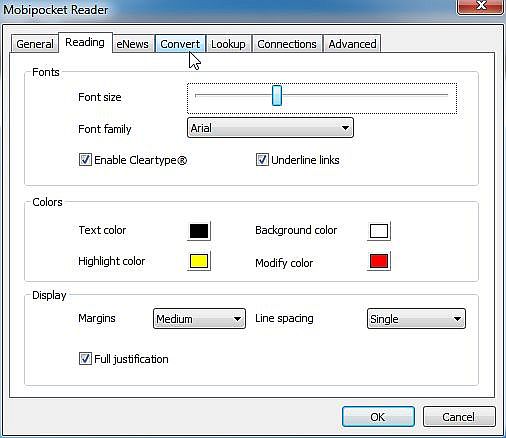Screen dimensions: 506x438
Task: Disable the Enable Cleartype checkbox
Action: (x=85, y=160)
